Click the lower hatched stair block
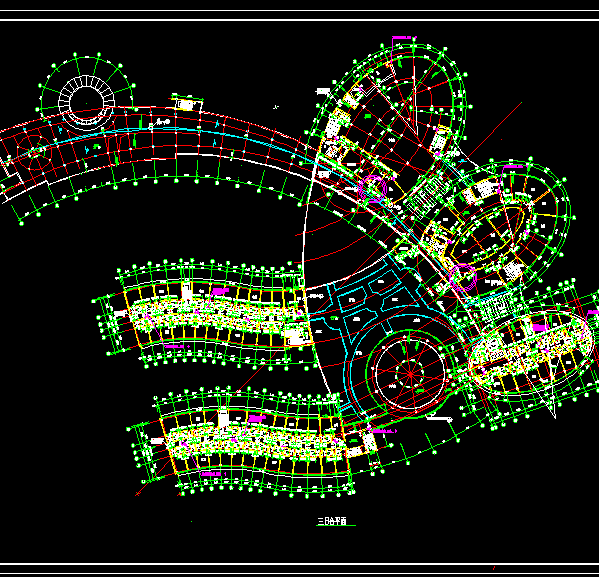 pyautogui.click(x=496, y=305)
